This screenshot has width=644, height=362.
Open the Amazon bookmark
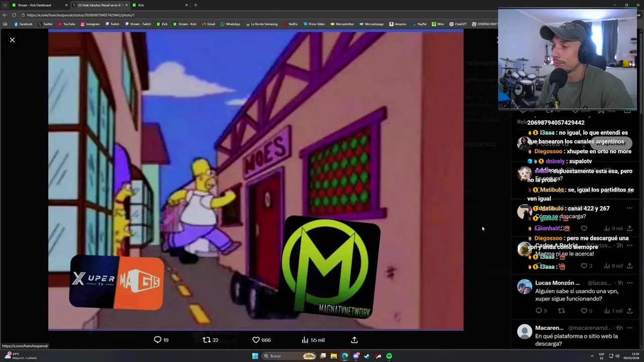pos(397,24)
